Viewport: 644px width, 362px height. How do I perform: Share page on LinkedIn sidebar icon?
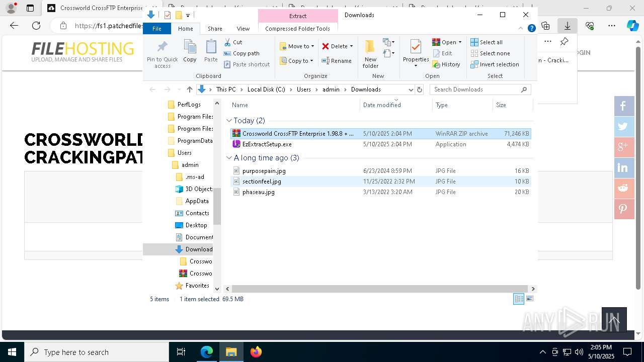pos(623,168)
